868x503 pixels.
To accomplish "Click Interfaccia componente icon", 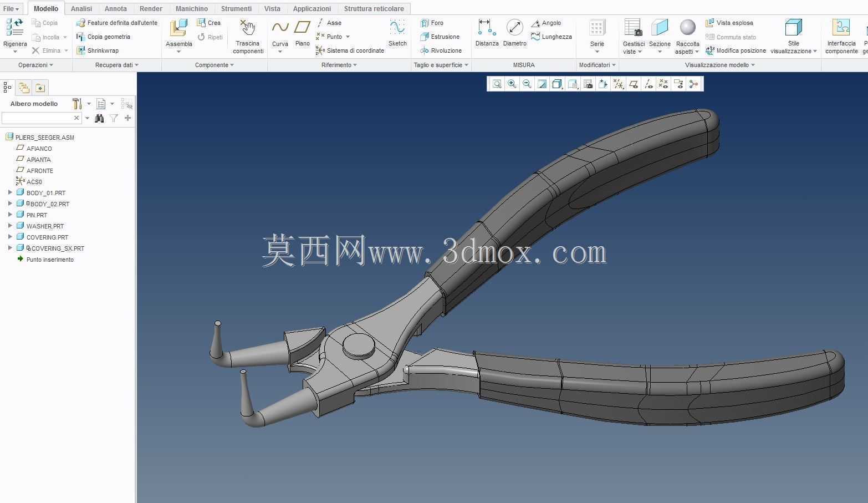I will click(x=841, y=28).
